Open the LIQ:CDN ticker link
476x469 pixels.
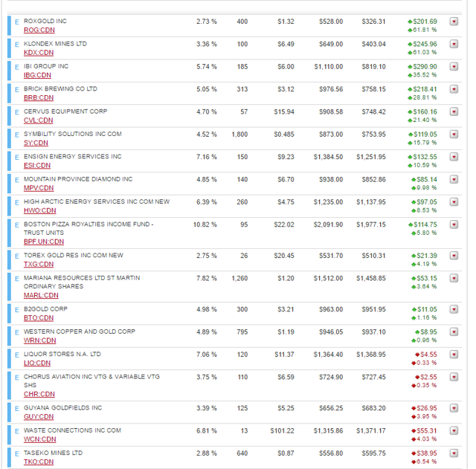[37, 363]
